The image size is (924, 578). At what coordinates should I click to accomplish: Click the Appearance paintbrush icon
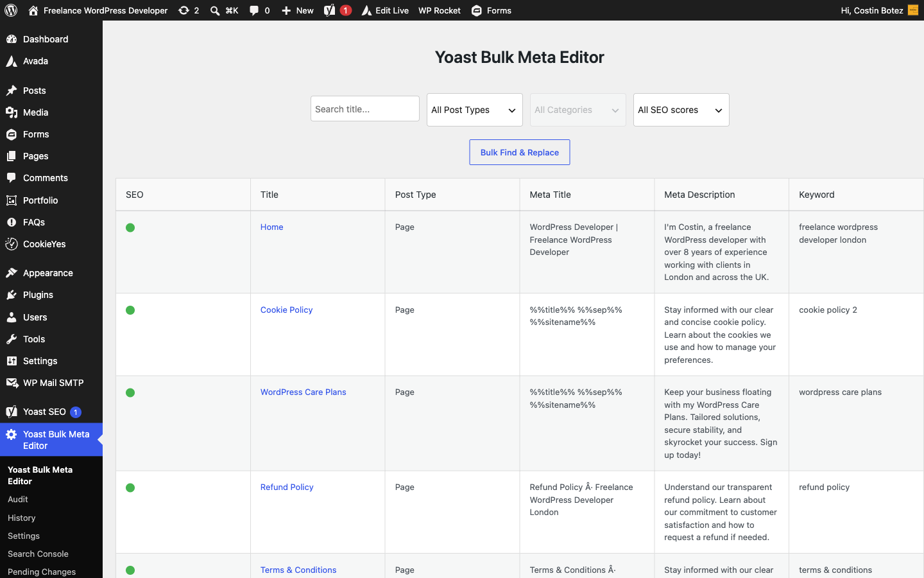pyautogui.click(x=12, y=273)
